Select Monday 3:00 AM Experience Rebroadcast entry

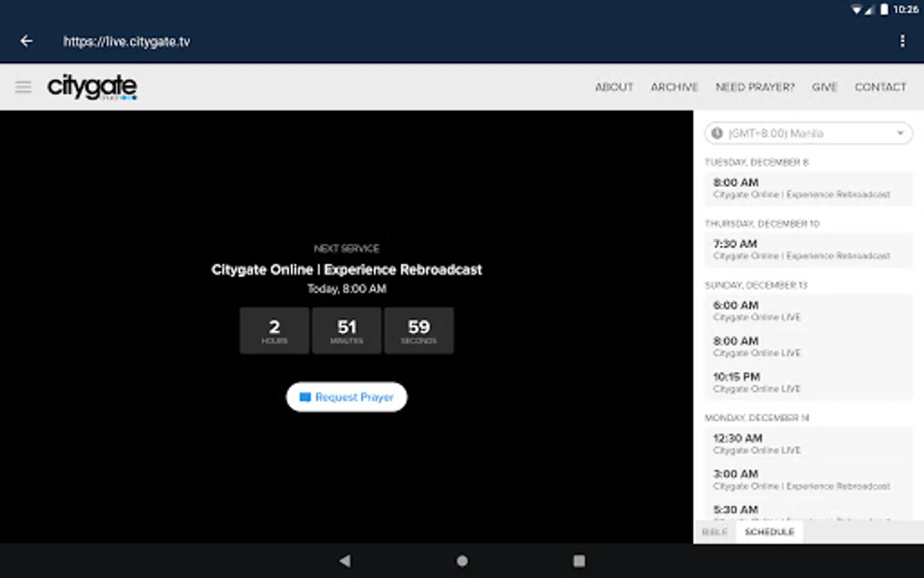click(x=809, y=480)
